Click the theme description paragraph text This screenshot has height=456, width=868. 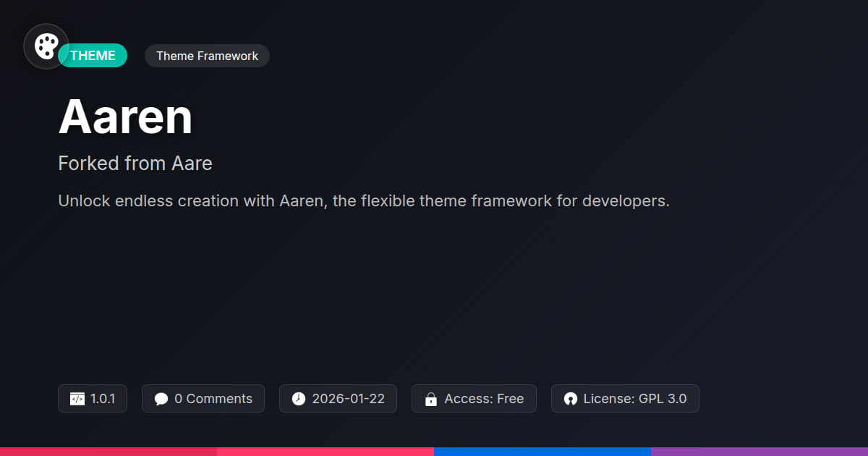point(364,201)
